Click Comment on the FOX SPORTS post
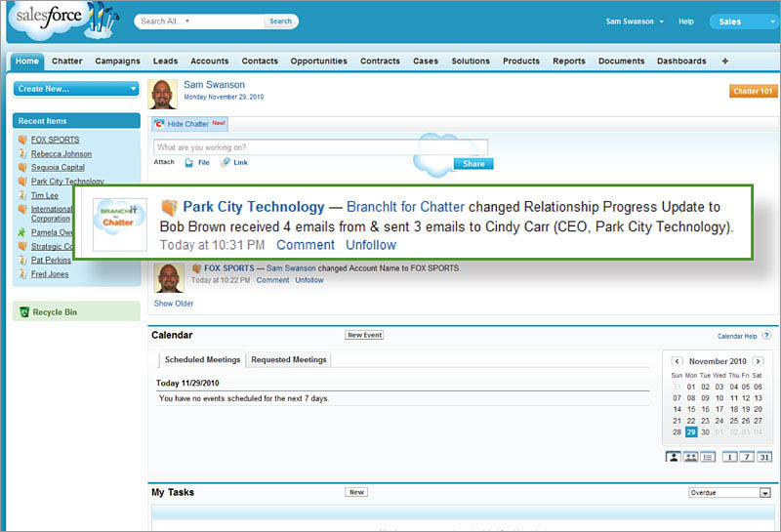This screenshot has height=532, width=781. click(x=272, y=280)
